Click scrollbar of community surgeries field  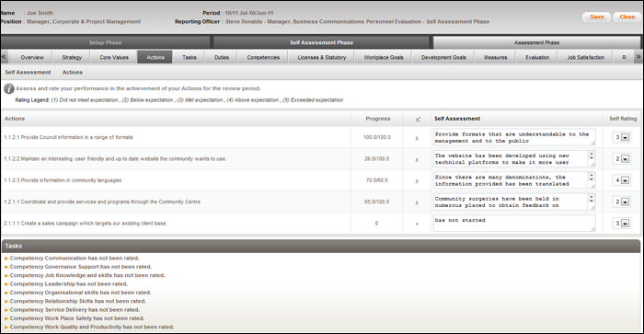[x=592, y=200]
